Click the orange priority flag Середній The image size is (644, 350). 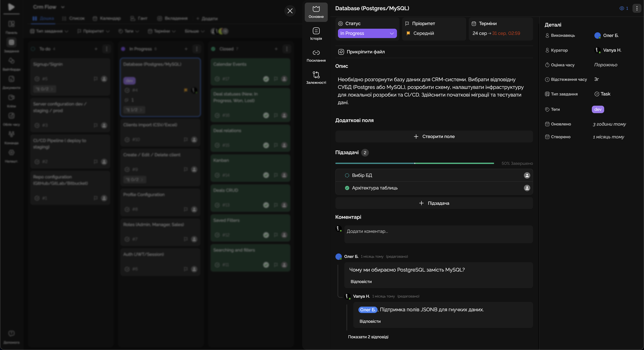(408, 33)
